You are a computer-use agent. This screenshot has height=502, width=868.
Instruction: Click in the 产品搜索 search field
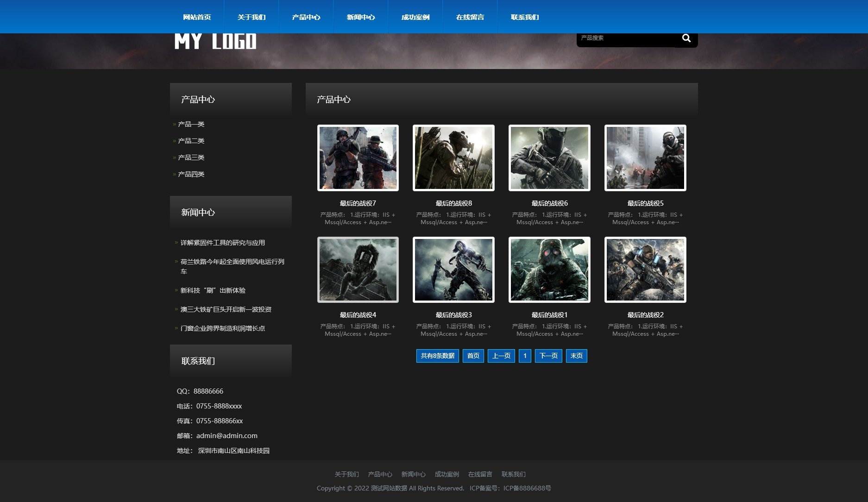click(x=625, y=38)
